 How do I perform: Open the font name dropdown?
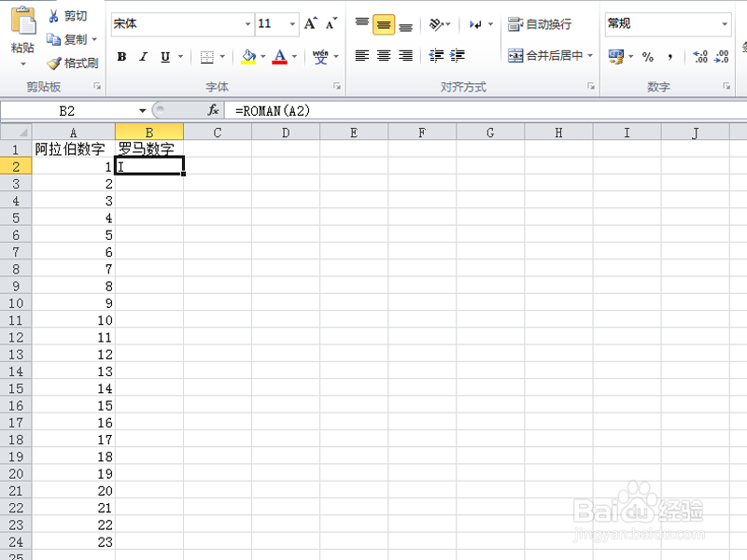[247, 24]
